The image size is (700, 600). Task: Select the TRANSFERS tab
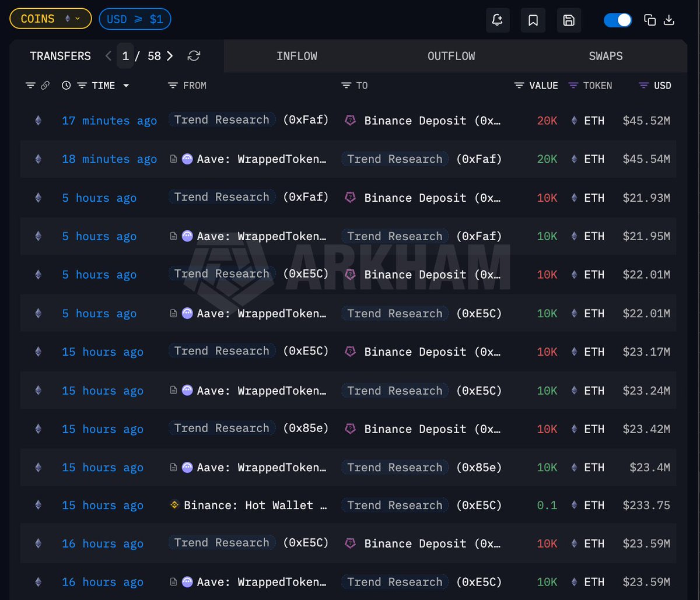pos(60,56)
